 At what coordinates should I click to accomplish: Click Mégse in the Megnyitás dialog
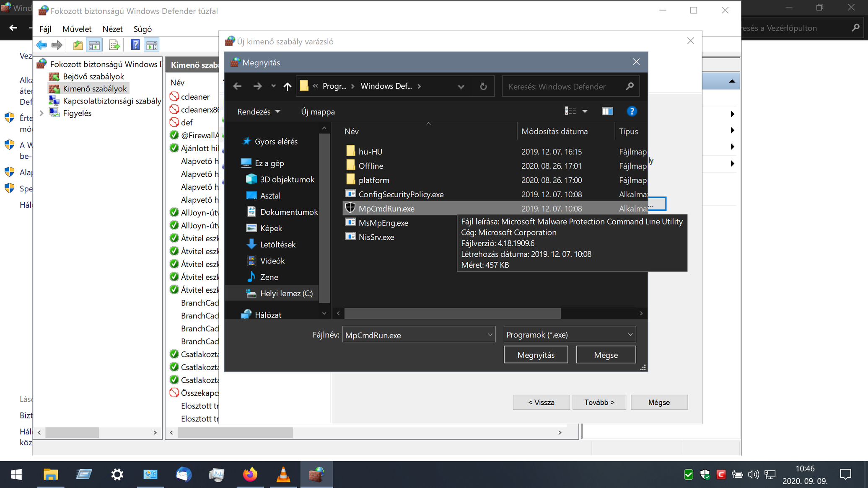[x=606, y=355]
